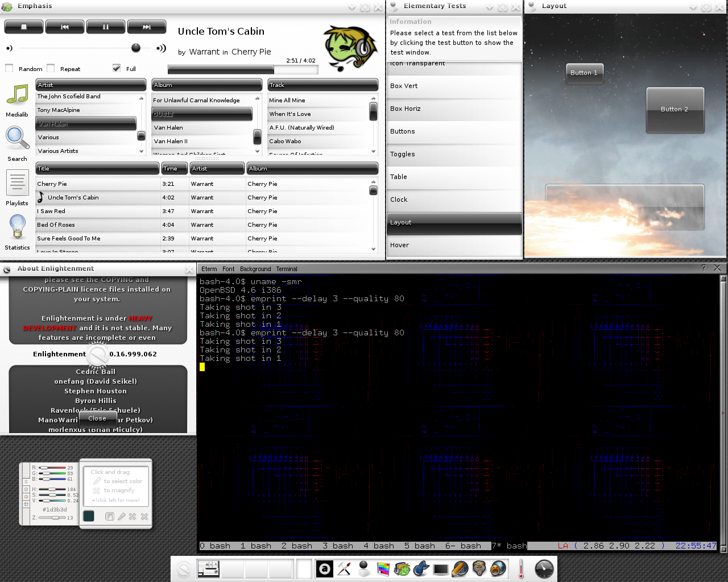Adjust the Emphasis volume slider

click(84, 48)
